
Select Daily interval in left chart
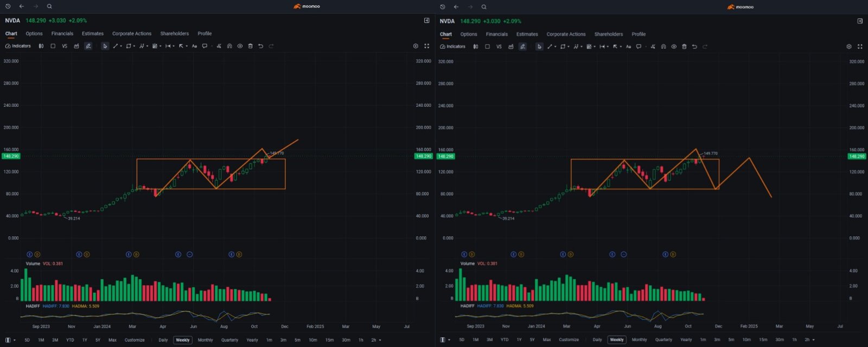click(x=163, y=340)
